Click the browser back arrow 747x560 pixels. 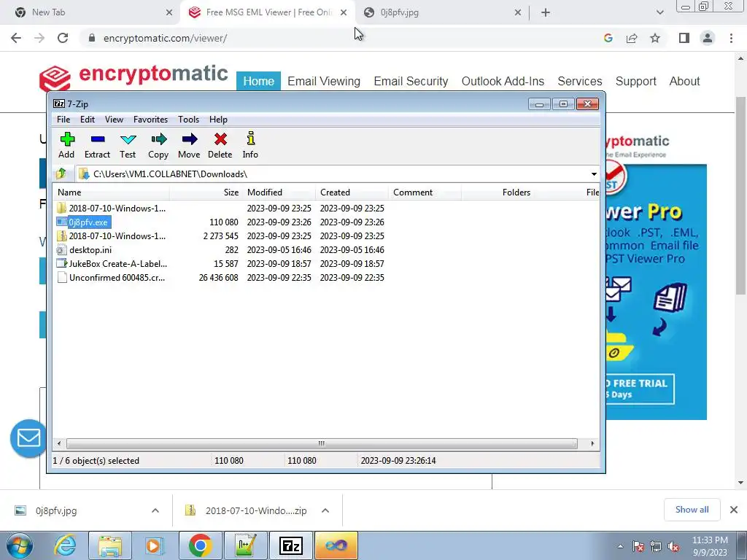pos(16,38)
